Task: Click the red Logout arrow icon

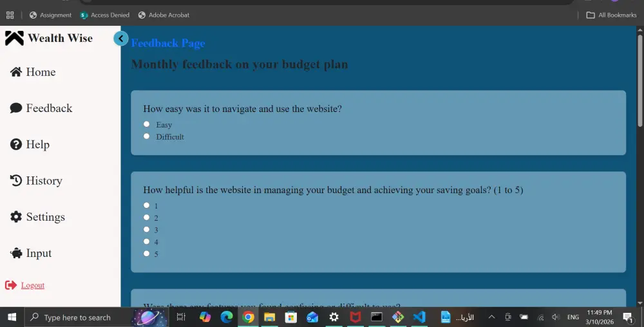Action: tap(11, 285)
